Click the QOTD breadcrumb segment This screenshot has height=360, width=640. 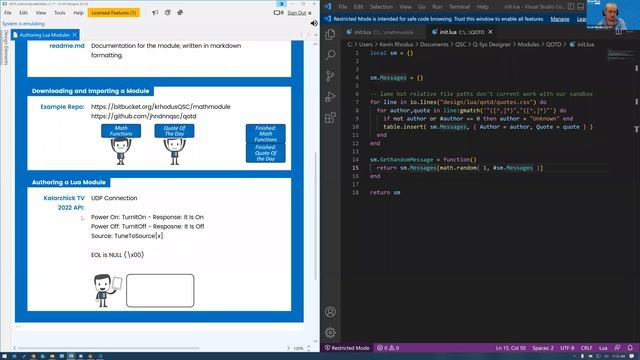[553, 44]
